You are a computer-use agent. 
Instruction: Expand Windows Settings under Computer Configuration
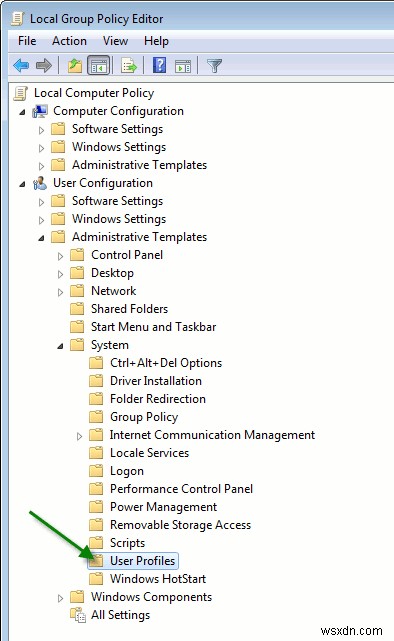pyautogui.click(x=41, y=148)
